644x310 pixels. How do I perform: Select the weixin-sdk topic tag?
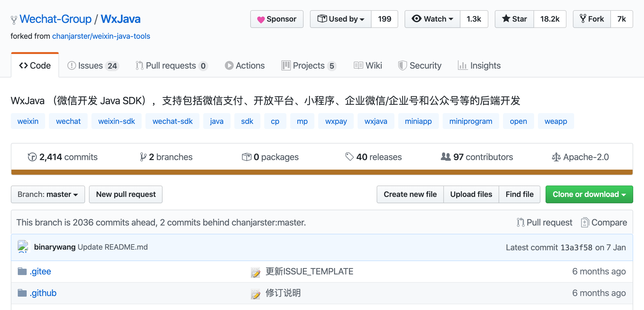[117, 121]
